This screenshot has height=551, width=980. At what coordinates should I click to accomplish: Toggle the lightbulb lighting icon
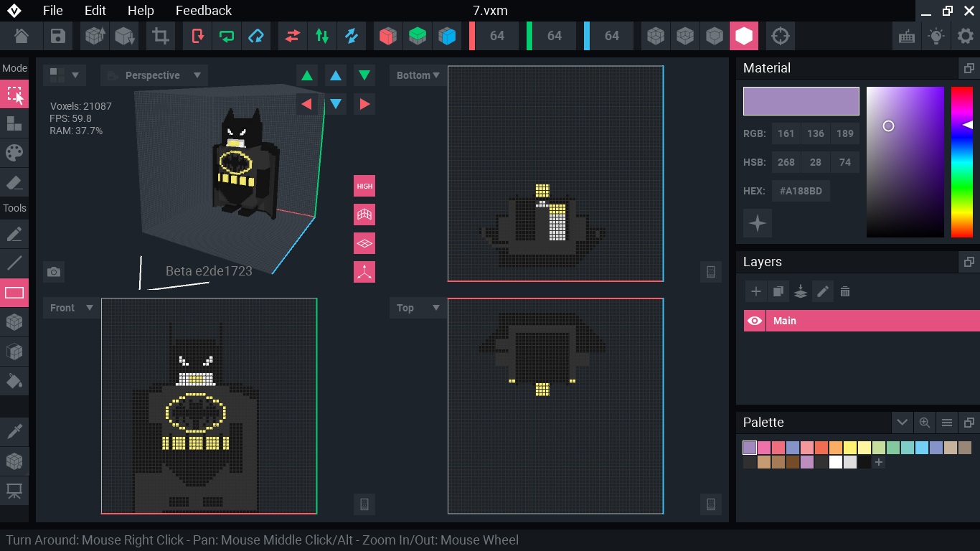(936, 36)
